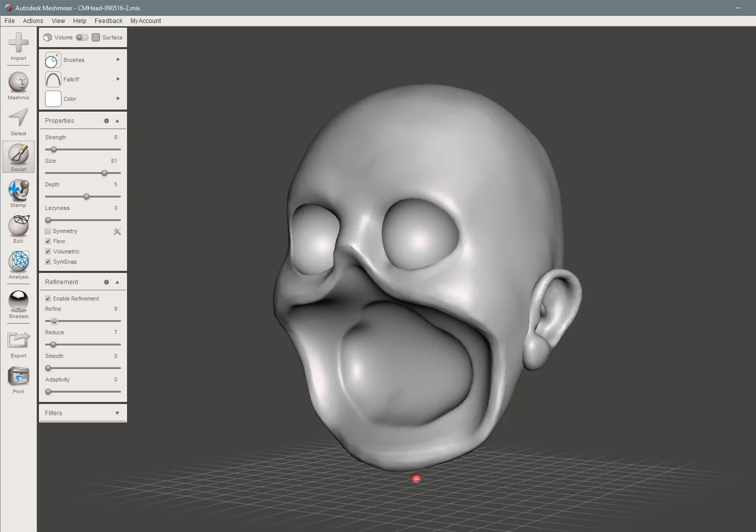The height and width of the screenshot is (532, 756).
Task: Uncheck the SymSnap checkbox
Action: (x=48, y=262)
